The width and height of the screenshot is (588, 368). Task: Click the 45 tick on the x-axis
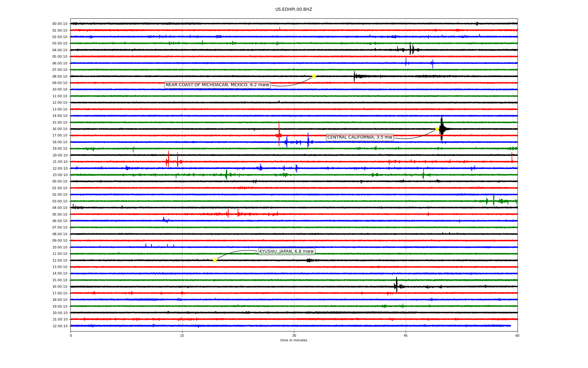[x=406, y=335]
